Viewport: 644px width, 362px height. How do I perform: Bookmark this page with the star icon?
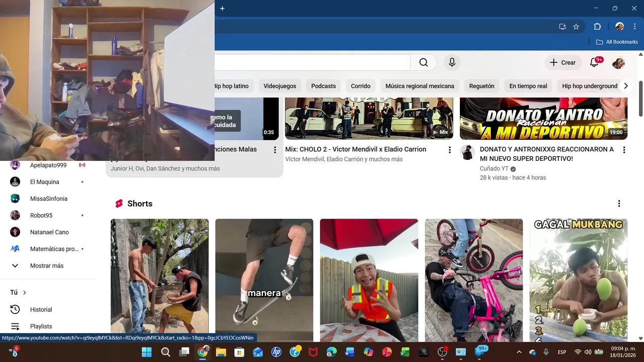click(576, 27)
